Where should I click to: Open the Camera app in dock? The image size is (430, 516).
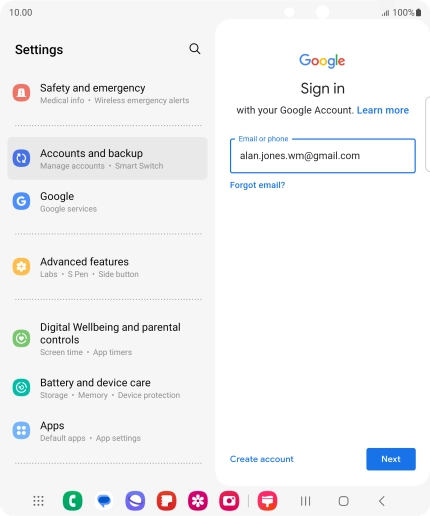coord(229,501)
